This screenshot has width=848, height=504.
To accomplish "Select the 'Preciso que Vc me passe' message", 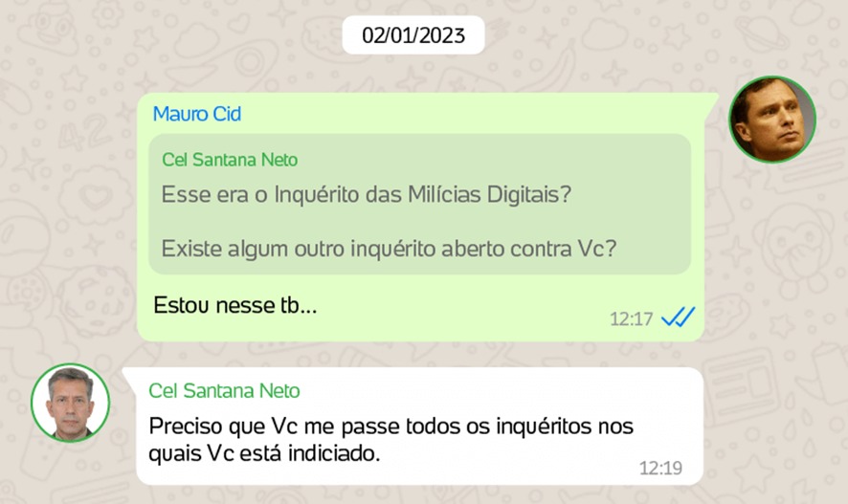I will [391, 440].
